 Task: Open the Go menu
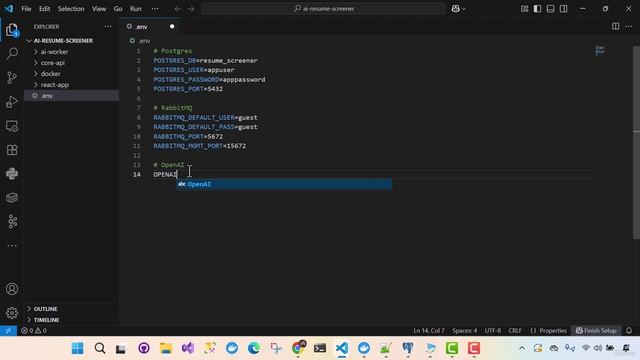tap(118, 9)
